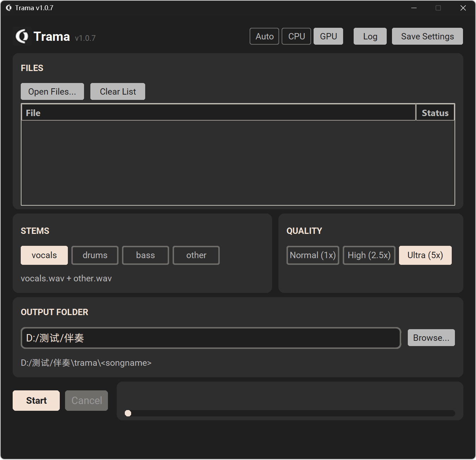Close the Trama window

[463, 8]
